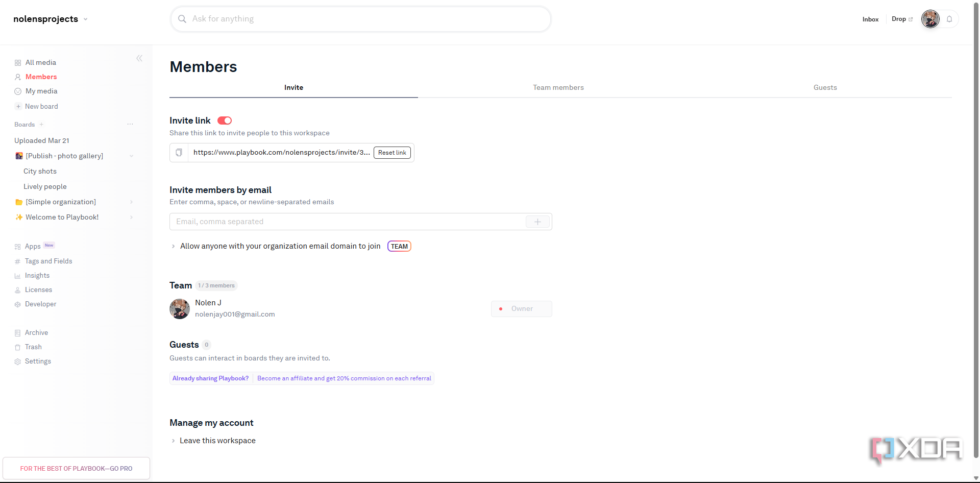980x483 pixels.
Task: Open Uploaded Mar 21 board
Action: point(42,141)
